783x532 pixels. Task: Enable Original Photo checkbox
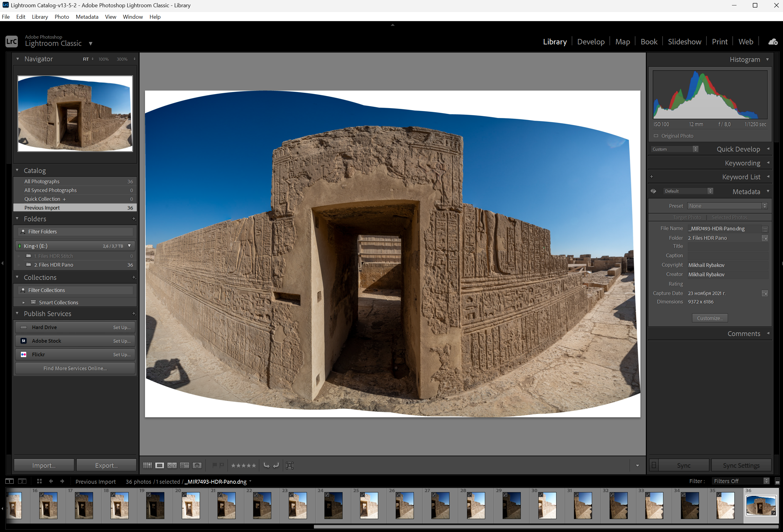[x=656, y=136]
